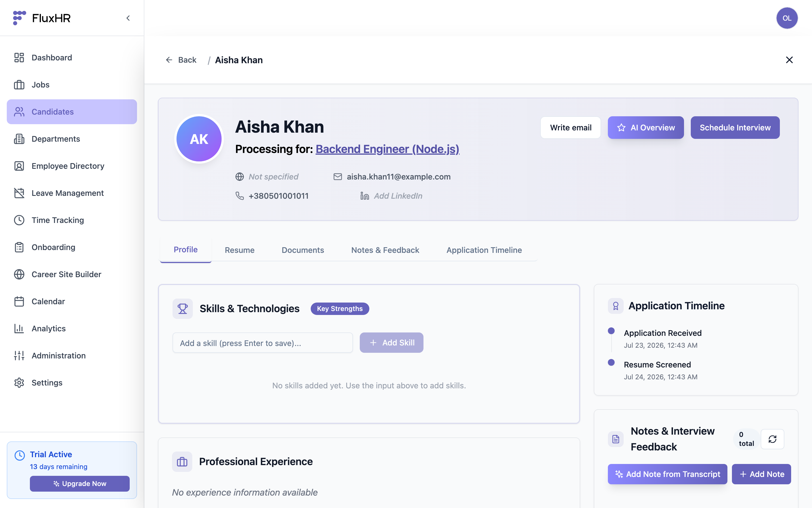Click the Add Note button
812x508 pixels.
[x=761, y=474]
